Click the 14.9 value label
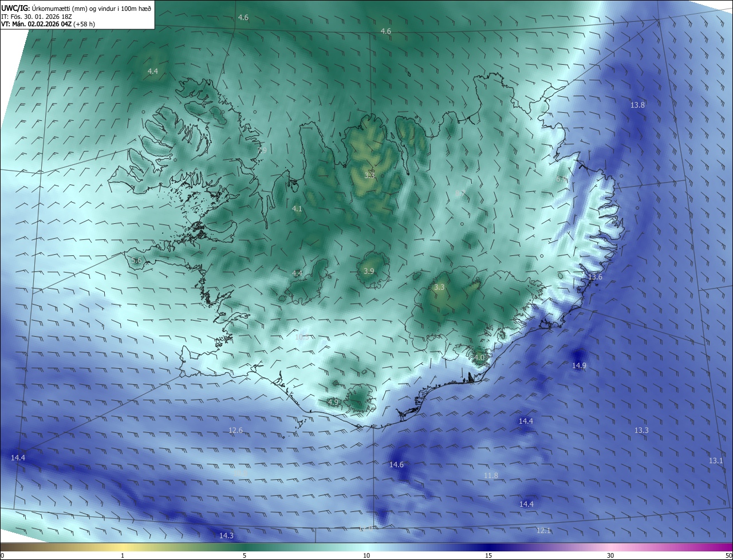Image resolution: width=733 pixels, height=560 pixels. (x=579, y=365)
